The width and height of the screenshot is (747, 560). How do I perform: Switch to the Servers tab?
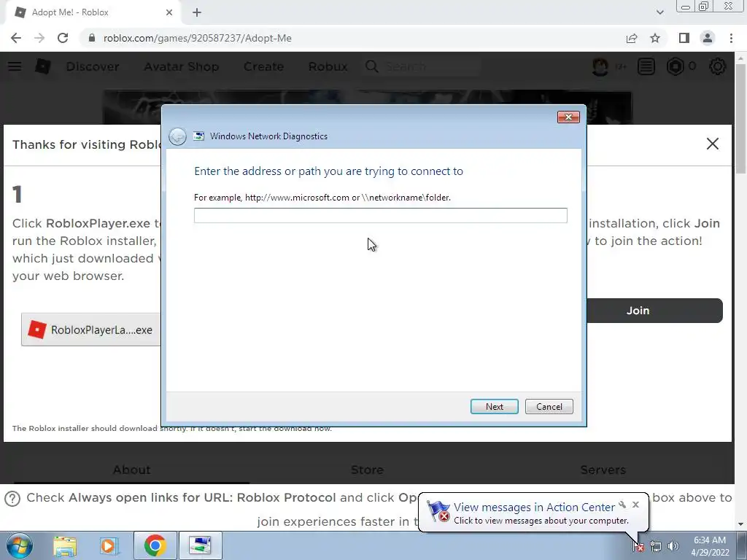tap(603, 470)
